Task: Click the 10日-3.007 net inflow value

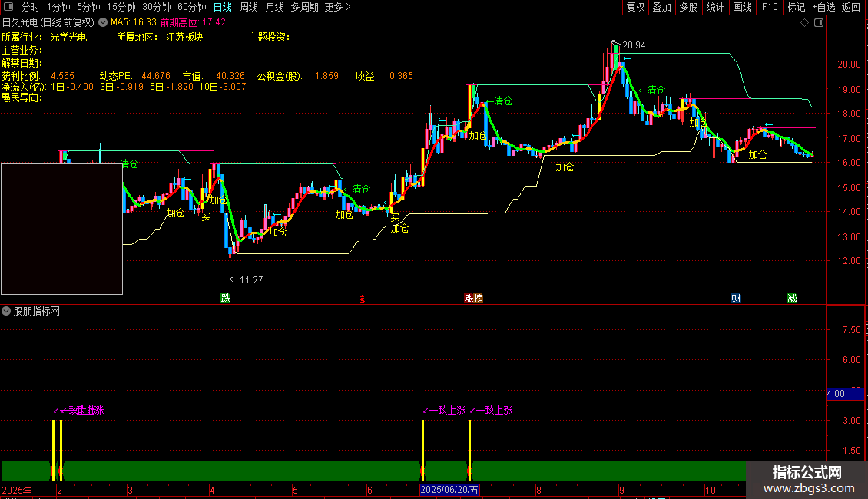Action: pos(223,87)
